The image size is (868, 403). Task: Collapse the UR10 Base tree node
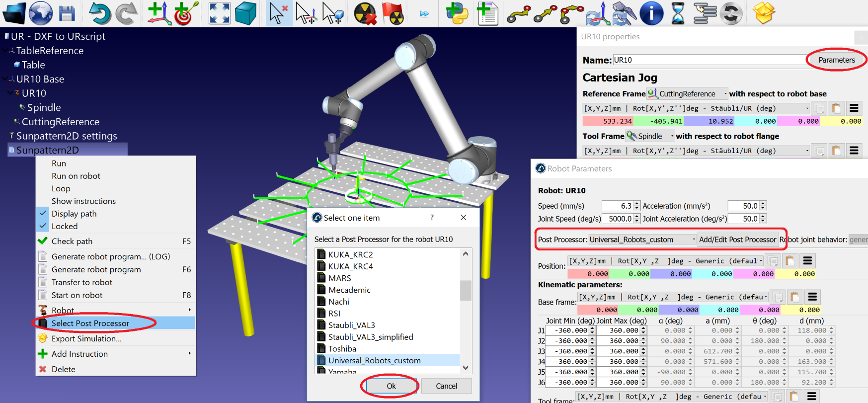(x=5, y=79)
